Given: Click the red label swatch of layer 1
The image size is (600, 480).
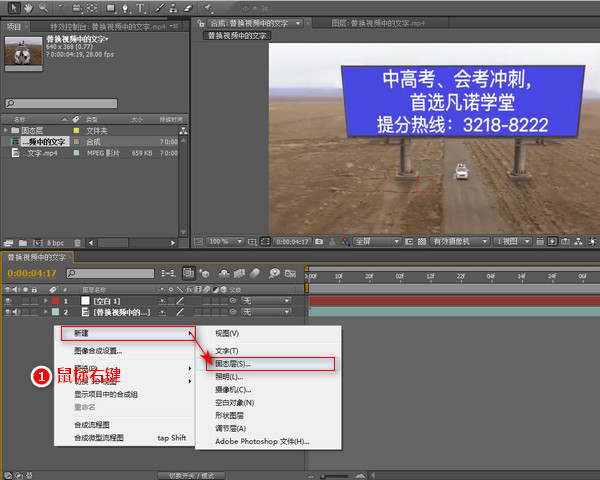Looking at the screenshot, I should click(x=55, y=301).
